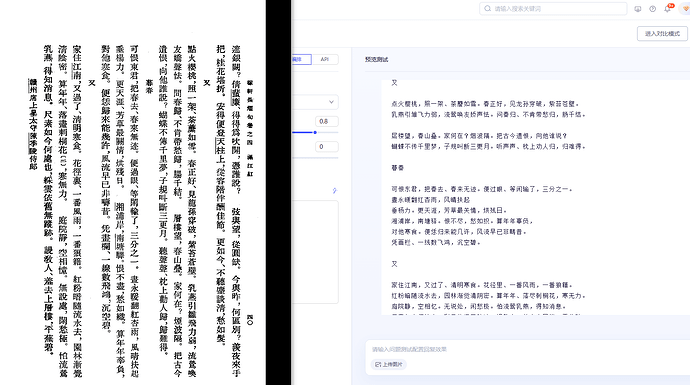Click the image icon in upload button
The height and width of the screenshot is (385, 690).
tap(378, 364)
